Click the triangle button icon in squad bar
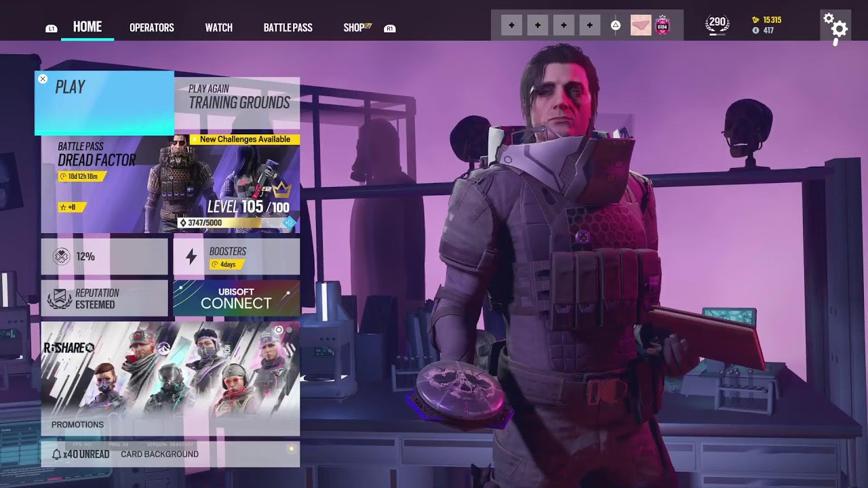The image size is (868, 488). [x=616, y=26]
